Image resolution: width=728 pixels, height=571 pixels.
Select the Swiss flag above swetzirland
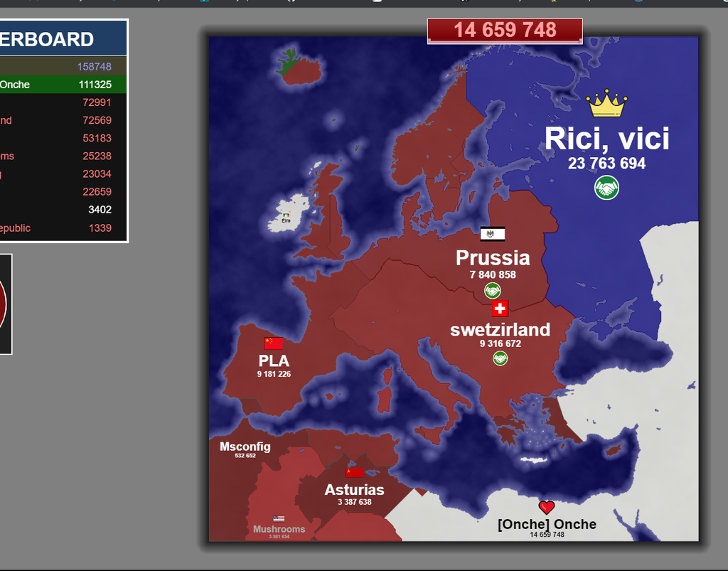pos(500,309)
